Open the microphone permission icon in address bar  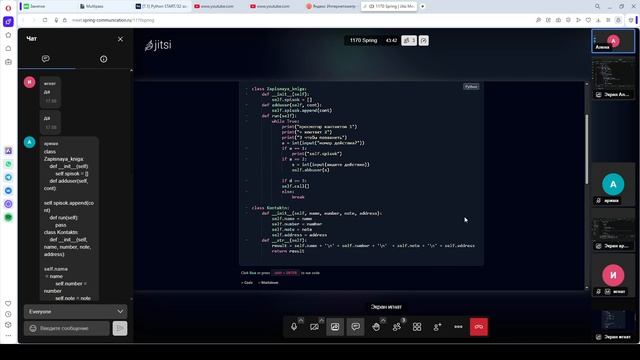pos(56,20)
